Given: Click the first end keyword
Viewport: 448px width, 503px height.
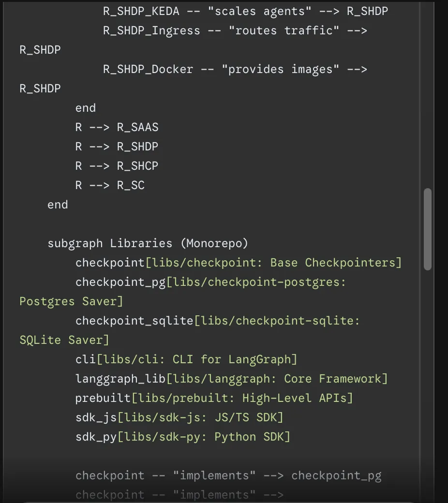Looking at the screenshot, I should click(x=85, y=107).
